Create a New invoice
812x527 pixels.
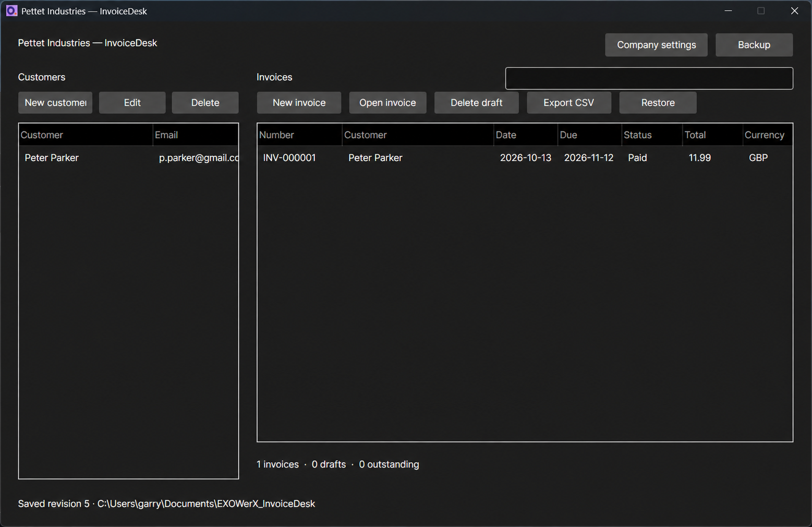click(x=299, y=103)
